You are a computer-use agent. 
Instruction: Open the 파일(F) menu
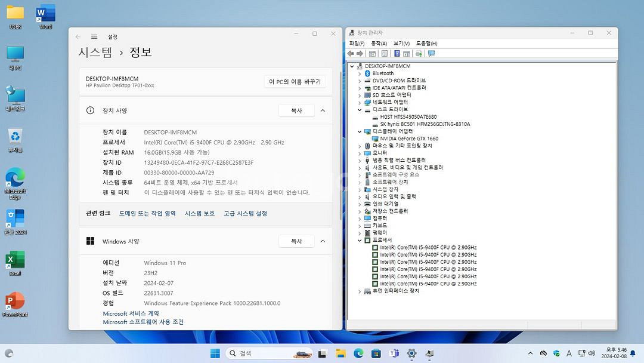pyautogui.click(x=357, y=44)
